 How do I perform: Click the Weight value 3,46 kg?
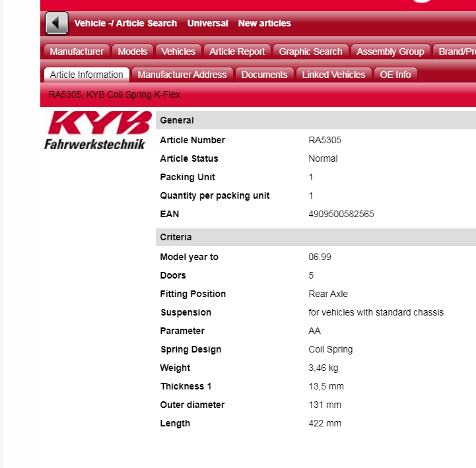click(323, 368)
